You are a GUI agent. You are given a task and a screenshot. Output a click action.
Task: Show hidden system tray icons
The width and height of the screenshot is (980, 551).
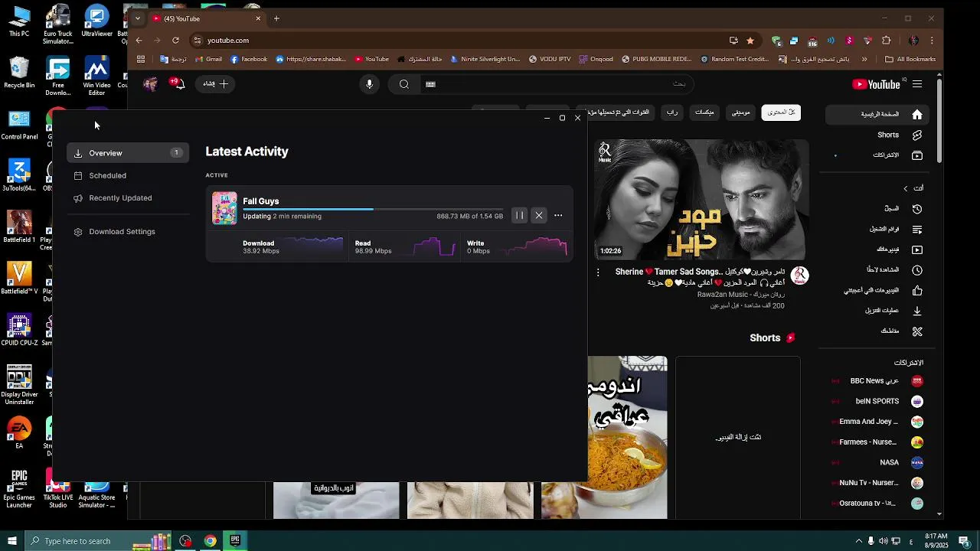pyautogui.click(x=858, y=541)
